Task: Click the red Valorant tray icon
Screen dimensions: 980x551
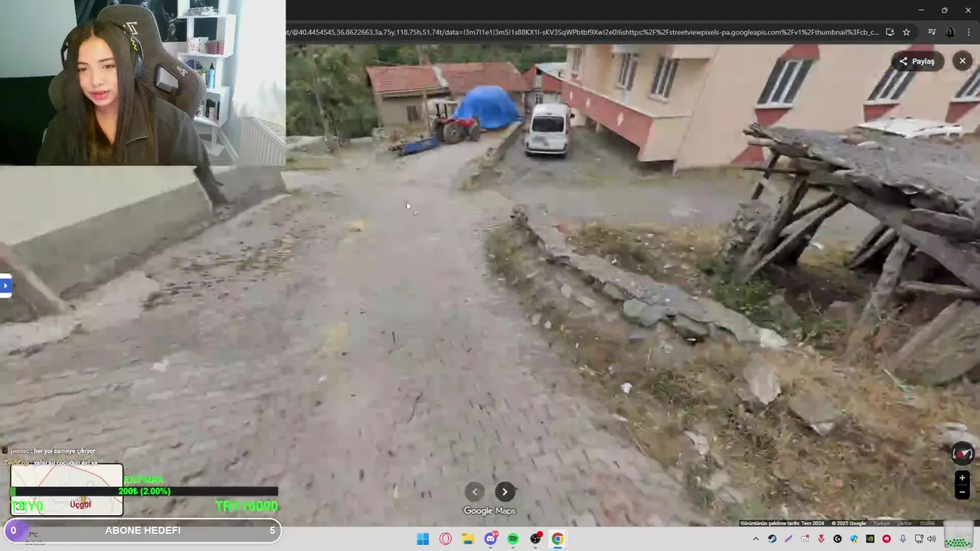Action: coord(822,539)
